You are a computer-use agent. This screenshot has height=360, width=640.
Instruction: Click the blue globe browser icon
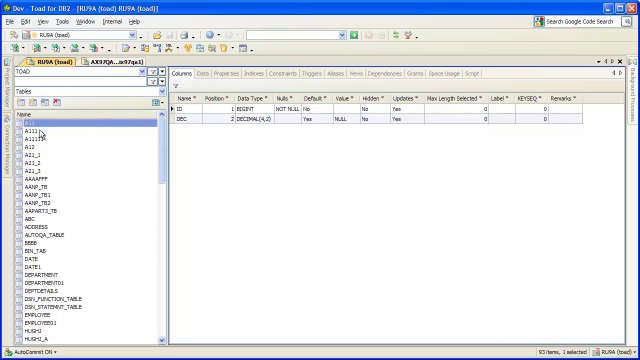coord(210,35)
